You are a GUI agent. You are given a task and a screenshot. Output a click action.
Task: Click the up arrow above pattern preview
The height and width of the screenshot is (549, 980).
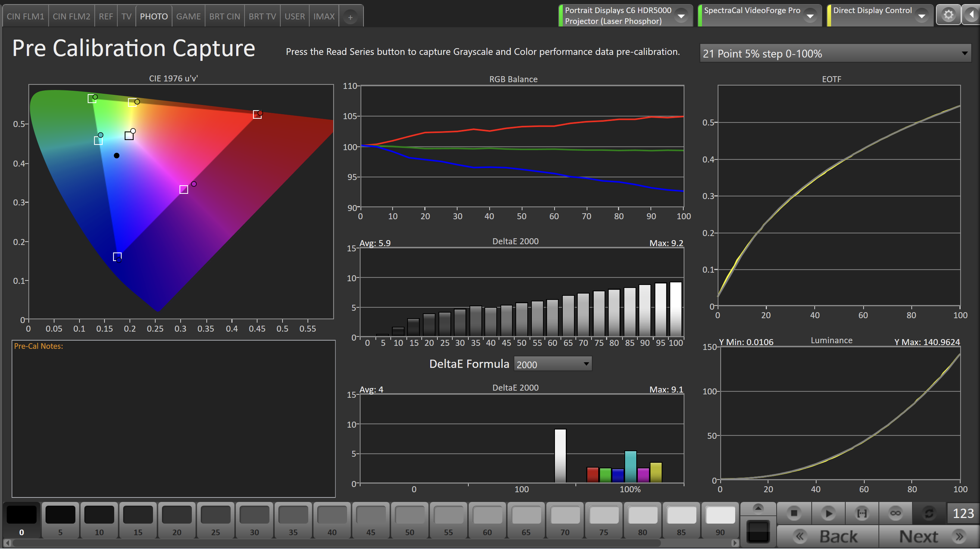[x=758, y=508]
